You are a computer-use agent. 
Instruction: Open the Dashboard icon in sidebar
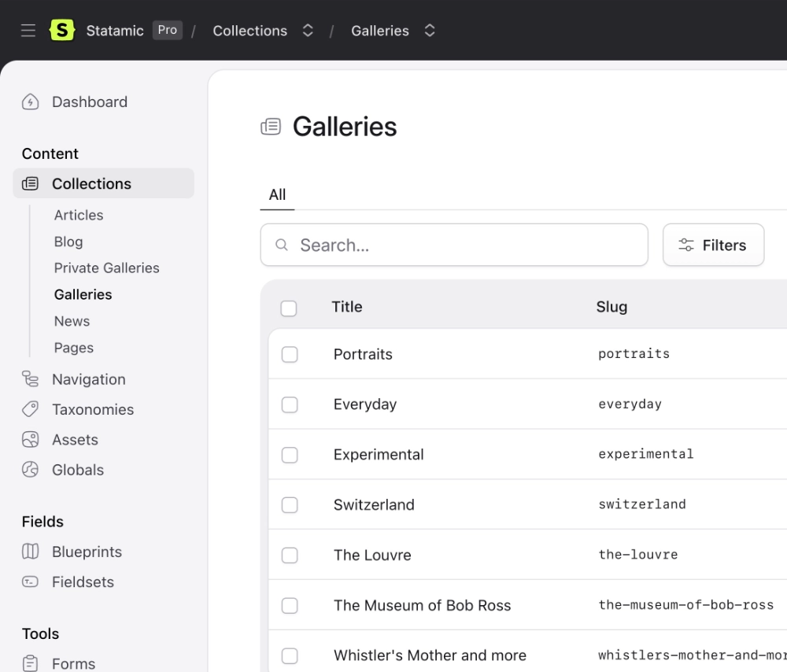point(29,102)
